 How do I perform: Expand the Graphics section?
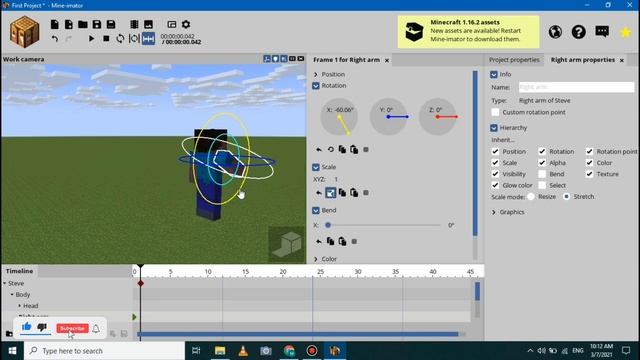click(x=494, y=212)
